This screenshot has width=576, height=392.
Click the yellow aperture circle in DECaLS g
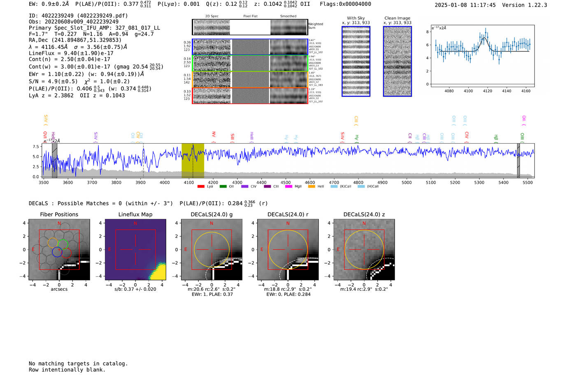(x=211, y=250)
